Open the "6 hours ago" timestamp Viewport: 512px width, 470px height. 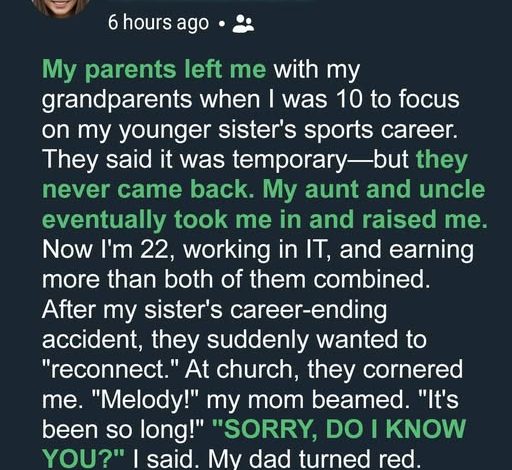[x=158, y=23]
